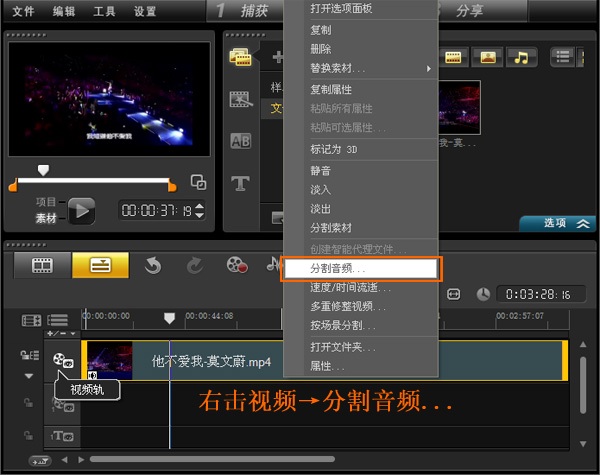
Task: Switch to storyboard view
Action: click(x=42, y=265)
